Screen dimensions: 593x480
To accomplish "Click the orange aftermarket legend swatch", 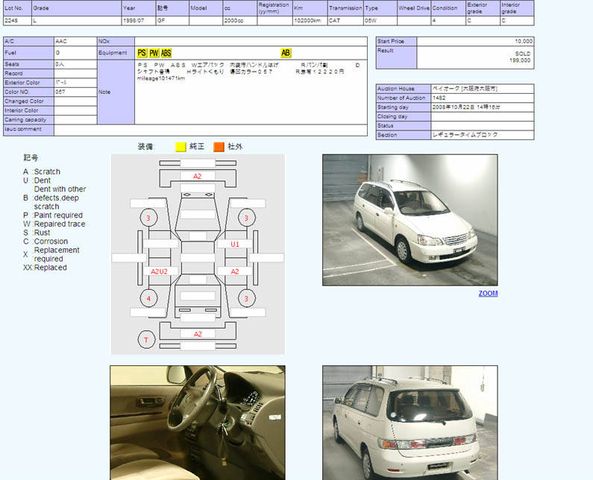I will (x=219, y=147).
